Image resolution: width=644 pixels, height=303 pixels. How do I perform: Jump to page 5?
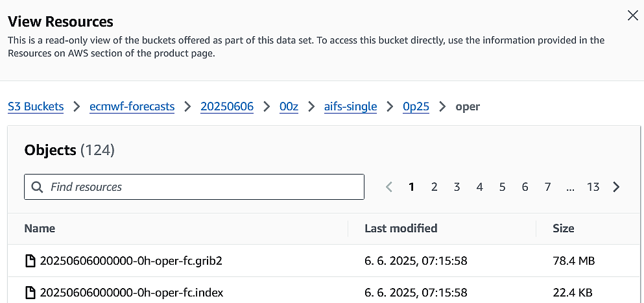pos(503,187)
